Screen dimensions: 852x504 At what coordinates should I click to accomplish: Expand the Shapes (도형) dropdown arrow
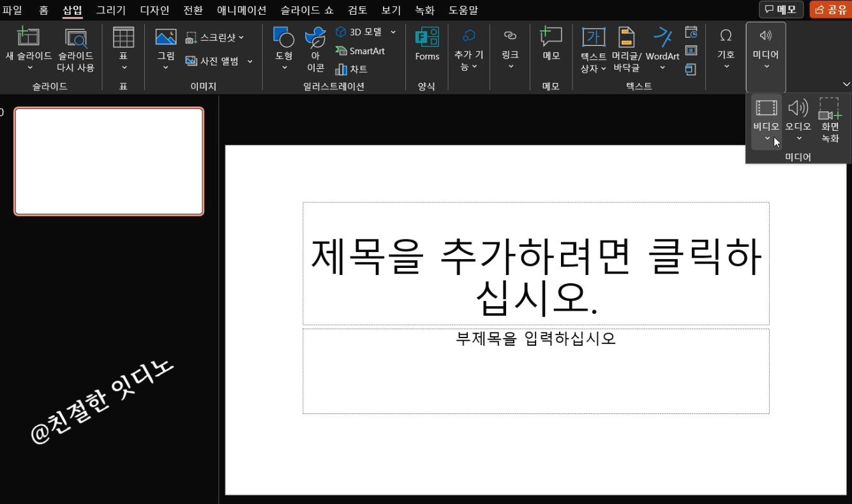[x=284, y=68]
